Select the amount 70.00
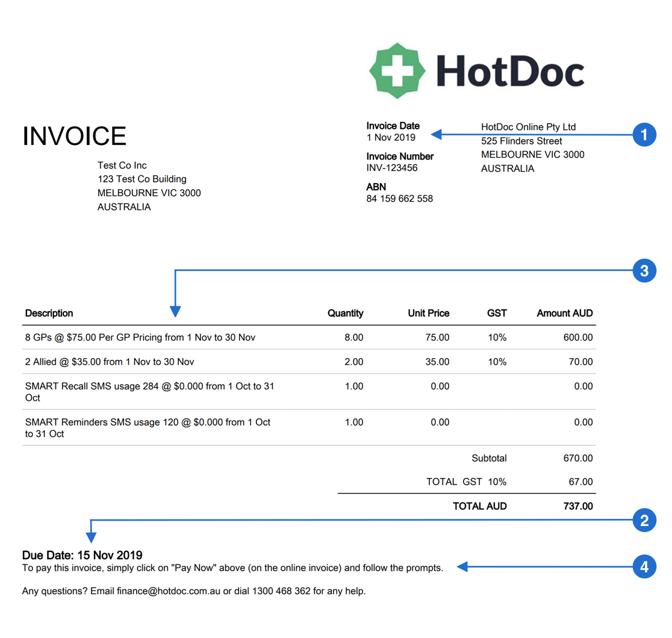Screen dimensions: 672x638 coord(580,362)
